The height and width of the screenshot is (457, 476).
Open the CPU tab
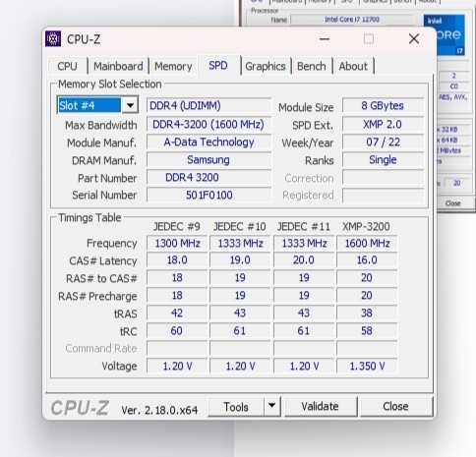click(x=67, y=66)
